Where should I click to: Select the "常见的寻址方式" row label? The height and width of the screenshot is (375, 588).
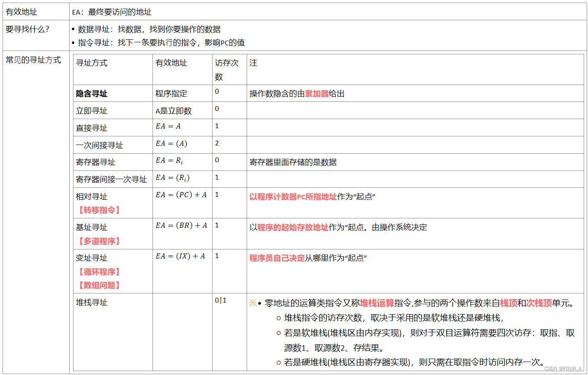(x=33, y=60)
